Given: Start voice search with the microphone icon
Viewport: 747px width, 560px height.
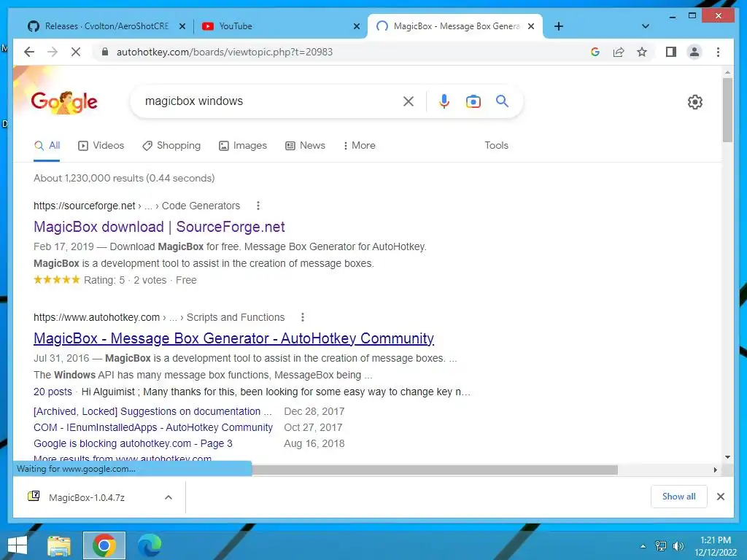Looking at the screenshot, I should tap(444, 101).
